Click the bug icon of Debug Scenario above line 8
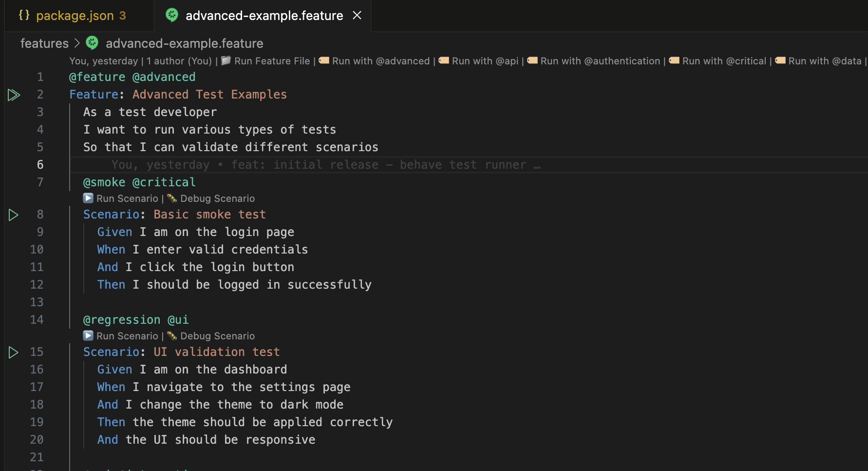868x471 pixels. 172,198
